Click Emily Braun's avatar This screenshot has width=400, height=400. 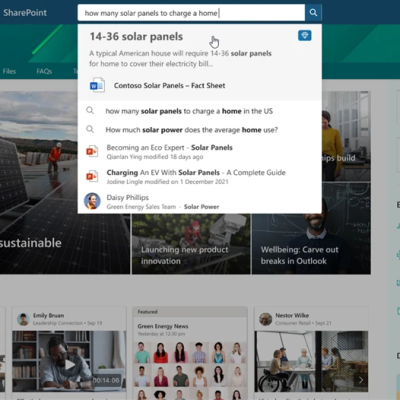pyautogui.click(x=23, y=319)
